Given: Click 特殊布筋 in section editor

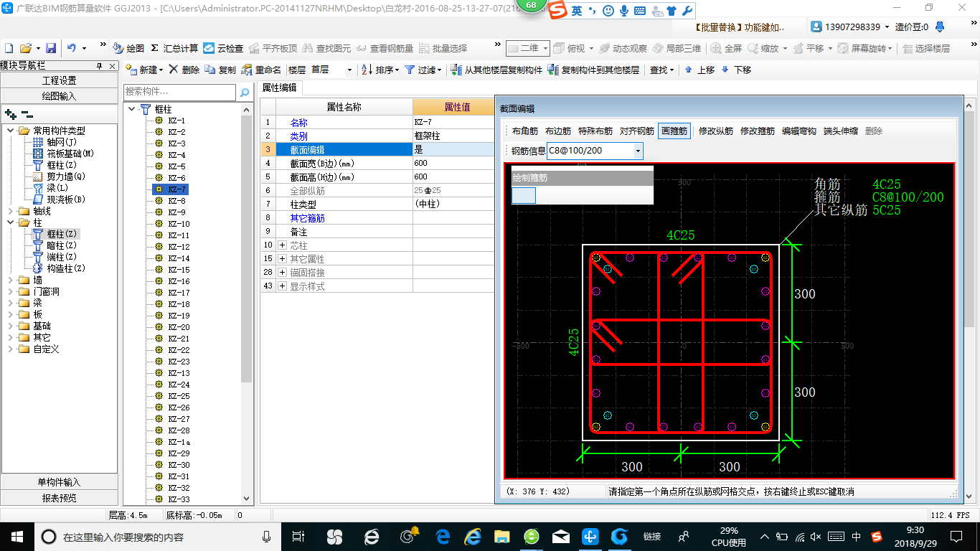Looking at the screenshot, I should tap(595, 131).
